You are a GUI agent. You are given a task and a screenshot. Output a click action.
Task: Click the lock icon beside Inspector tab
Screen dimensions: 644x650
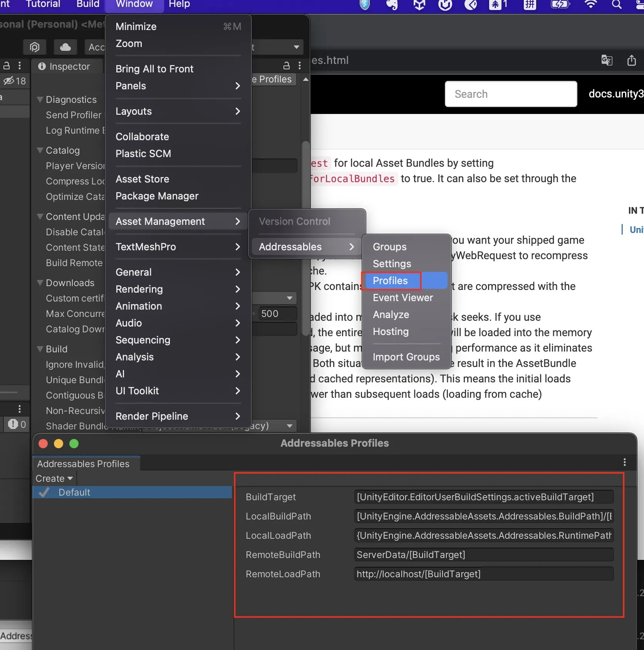pyautogui.click(x=7, y=65)
